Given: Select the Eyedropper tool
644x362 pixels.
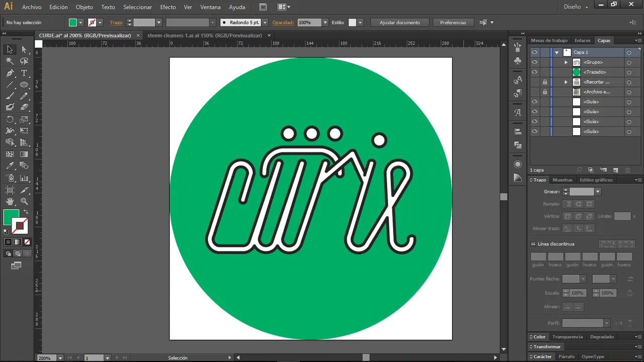Looking at the screenshot, I should click(x=10, y=166).
